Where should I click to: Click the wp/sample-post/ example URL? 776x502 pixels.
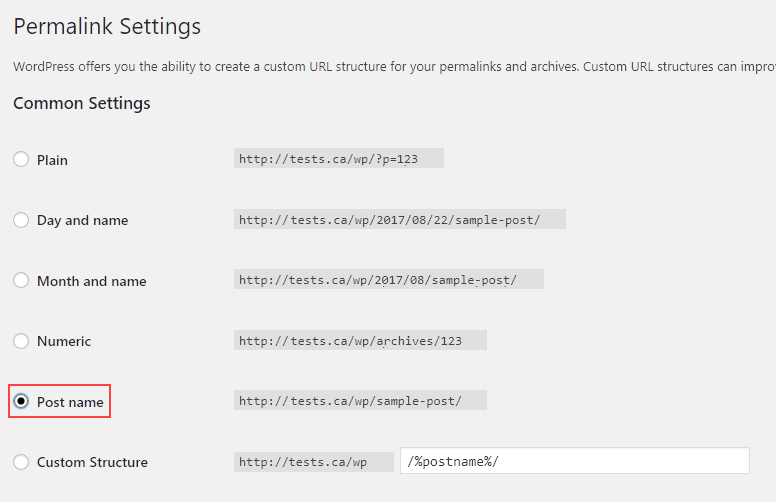click(360, 401)
